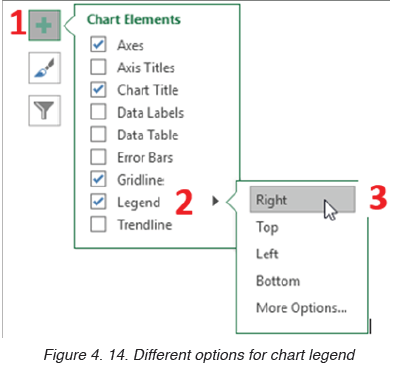Image resolution: width=395 pixels, height=368 pixels.
Task: Enable the Trendline checkbox
Action: pos(98,224)
